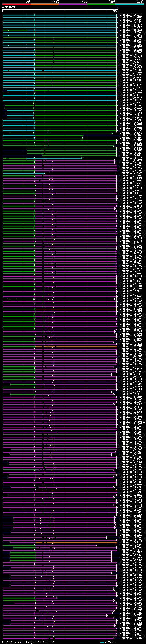
Task: Open orange-bar hit UniRef100_B7Z6N2
Action: coord(131,347)
